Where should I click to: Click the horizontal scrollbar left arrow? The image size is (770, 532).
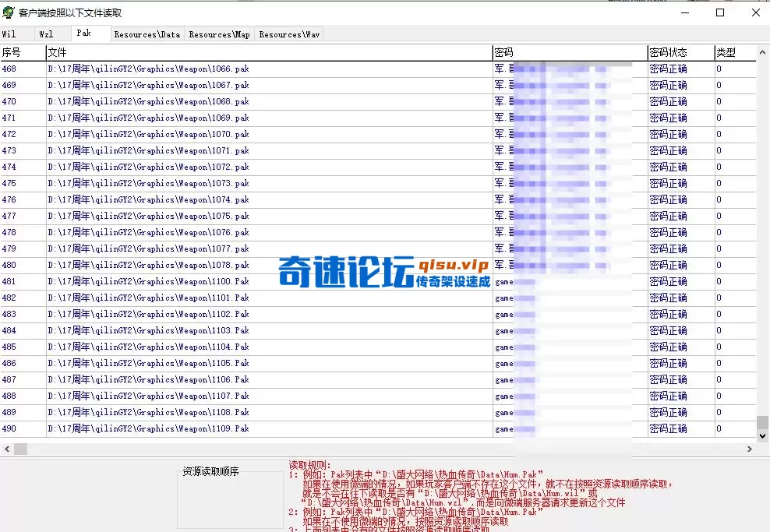click(6, 449)
